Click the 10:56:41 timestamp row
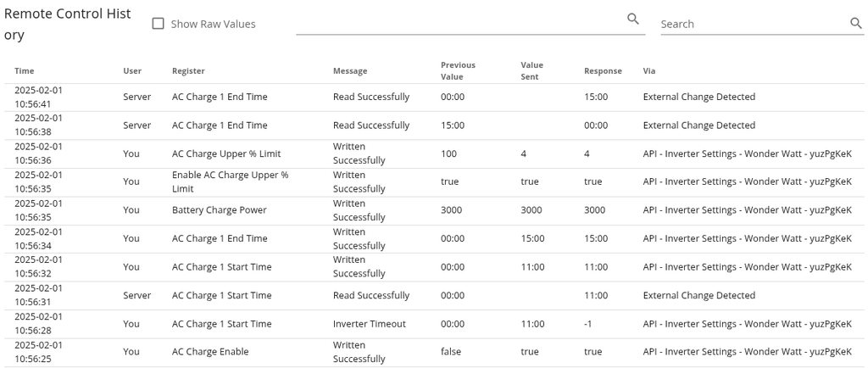 tap(38, 97)
